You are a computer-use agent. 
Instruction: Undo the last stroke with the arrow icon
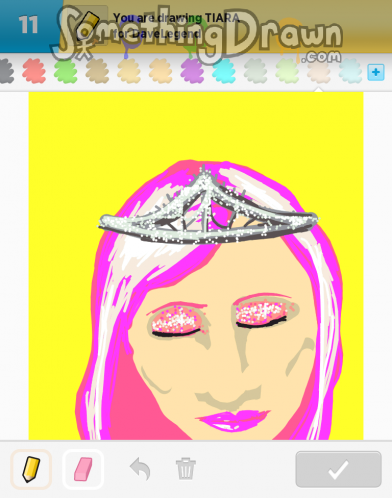coord(140,469)
